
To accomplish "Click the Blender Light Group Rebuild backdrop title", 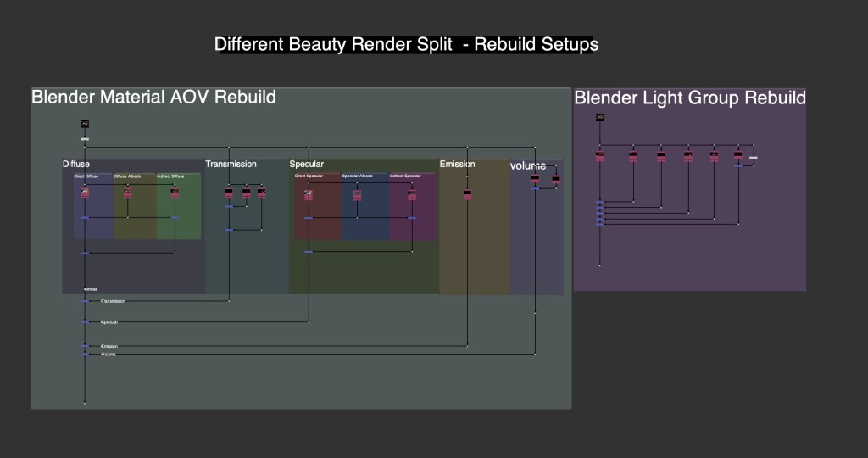I will tap(689, 98).
